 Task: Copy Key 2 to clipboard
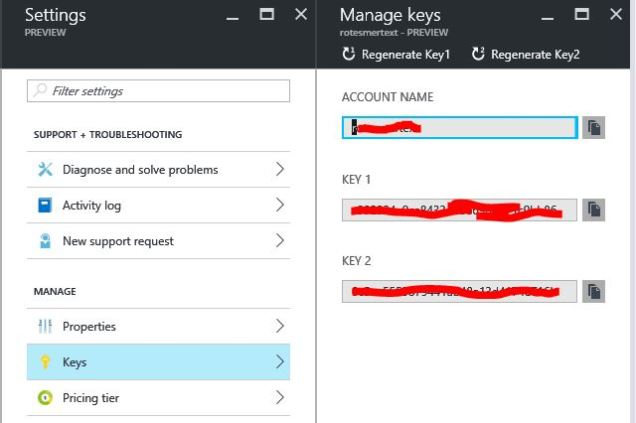coord(594,292)
